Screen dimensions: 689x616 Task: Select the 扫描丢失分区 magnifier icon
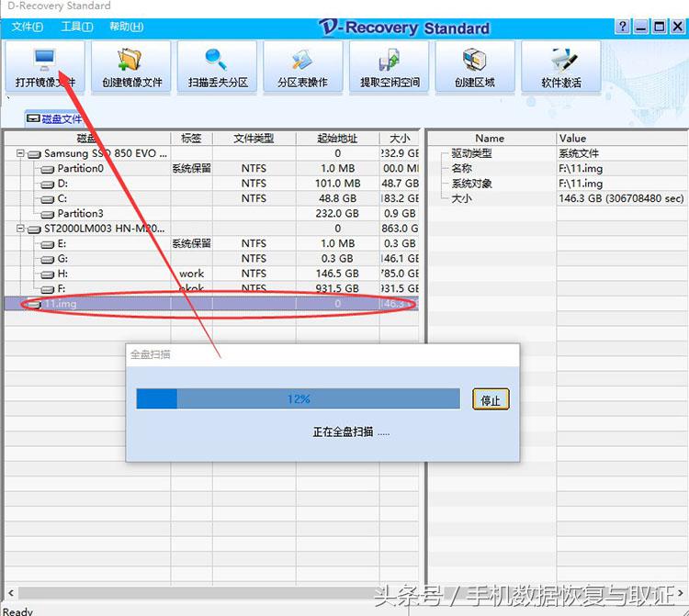pos(218,66)
